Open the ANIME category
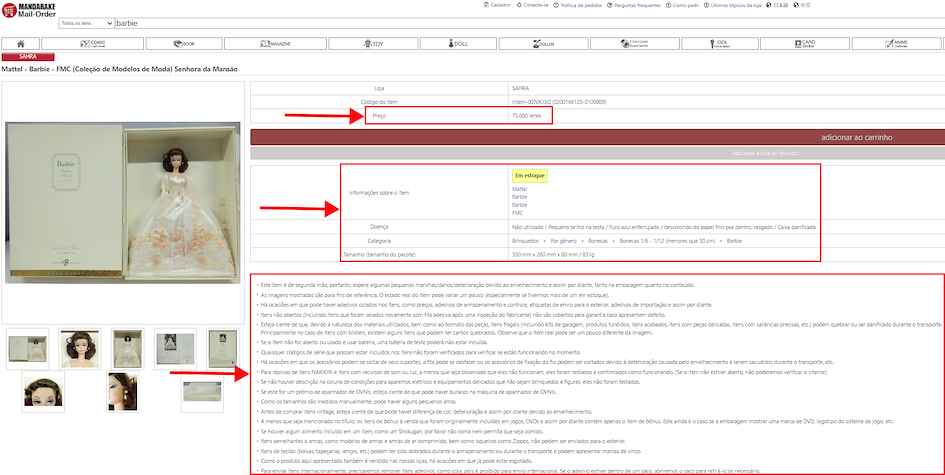Screen dimensions: 945x475 coord(896,43)
